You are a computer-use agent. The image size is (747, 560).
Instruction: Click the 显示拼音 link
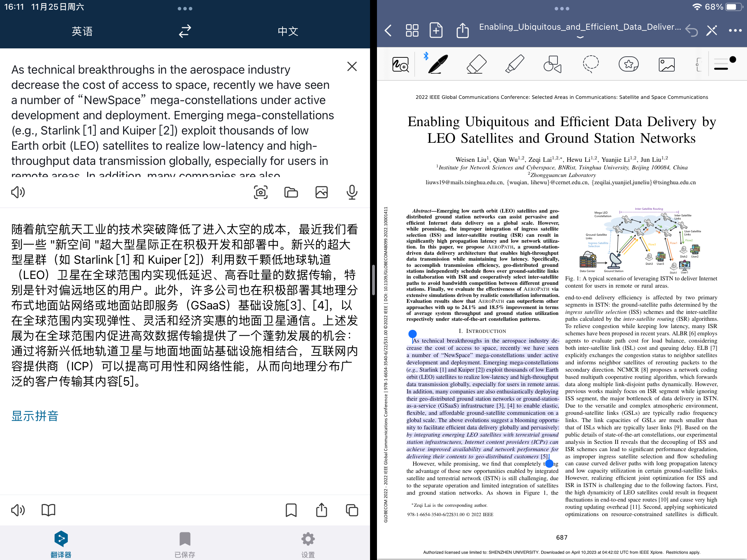tap(35, 416)
